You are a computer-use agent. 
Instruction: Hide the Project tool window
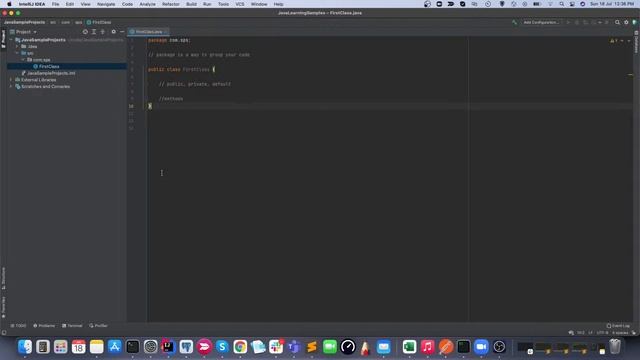click(x=122, y=32)
